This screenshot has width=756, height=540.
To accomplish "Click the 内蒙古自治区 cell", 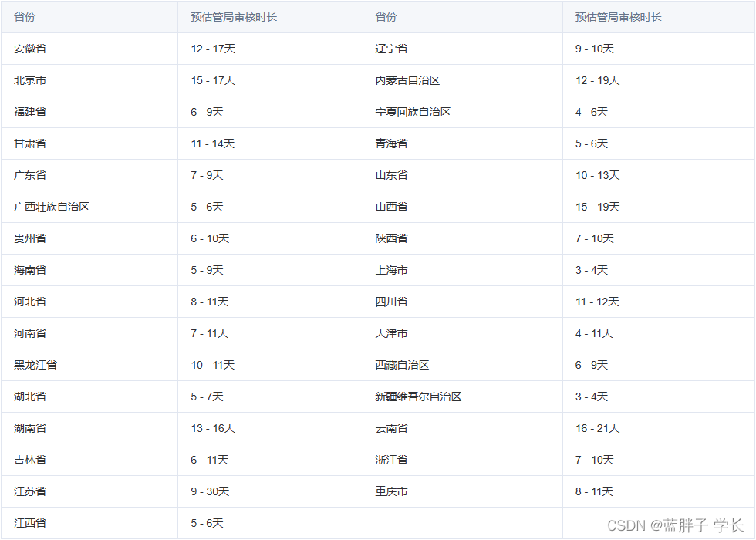I will click(407, 80).
